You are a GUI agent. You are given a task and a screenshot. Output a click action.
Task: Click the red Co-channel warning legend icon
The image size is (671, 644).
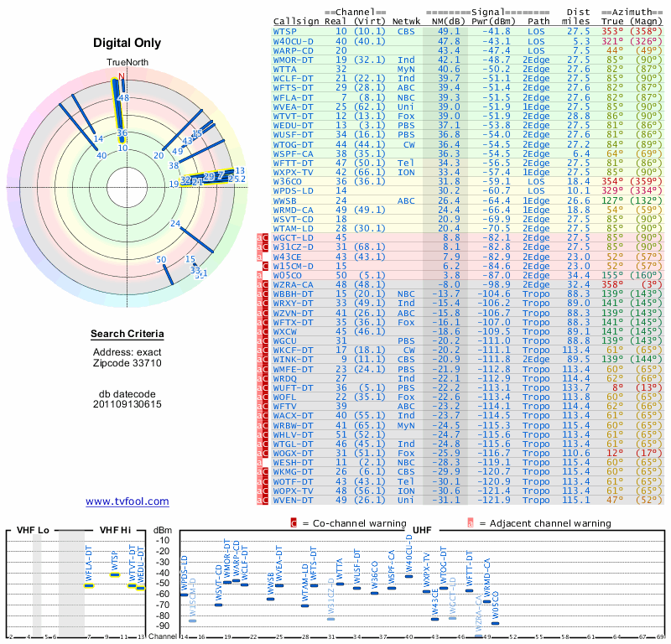(x=294, y=523)
